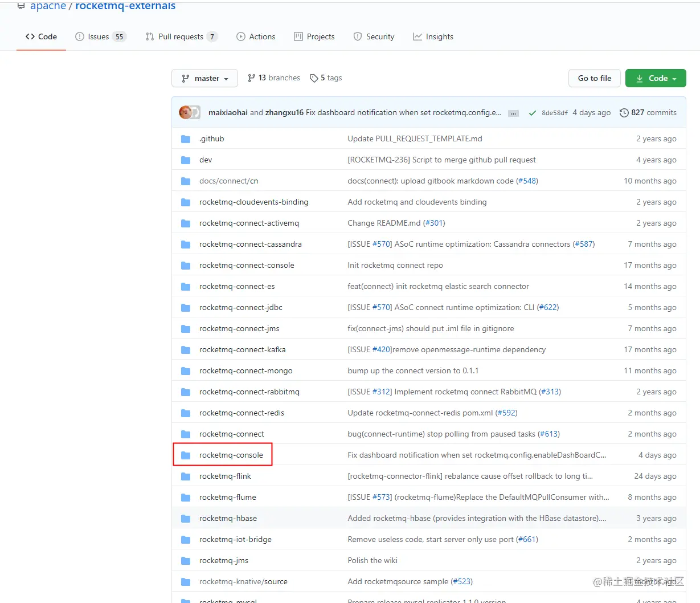Open the Actions tab
The image size is (700, 603).
[256, 36]
